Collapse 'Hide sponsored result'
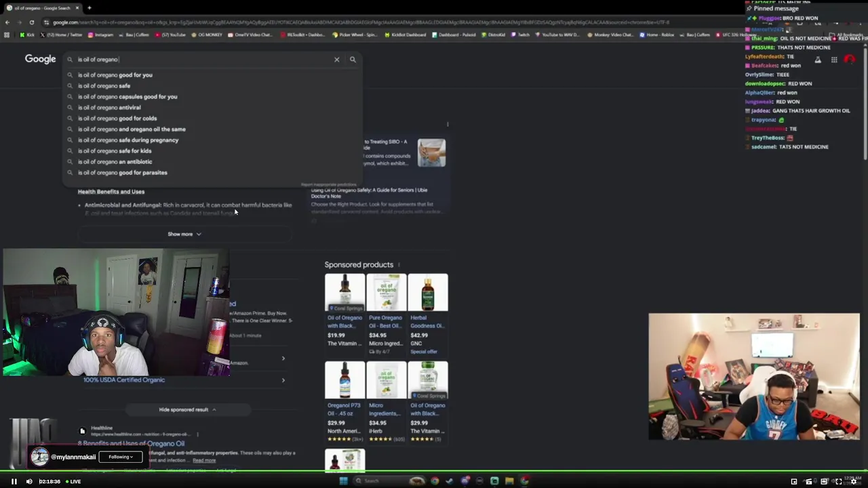868x488 pixels. point(187,409)
